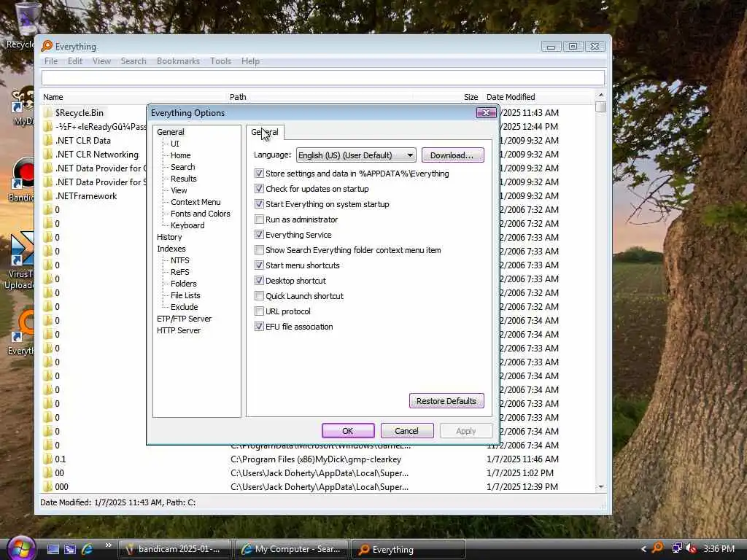
Task: Toggle EFU file association checkbox
Action: pyautogui.click(x=259, y=327)
